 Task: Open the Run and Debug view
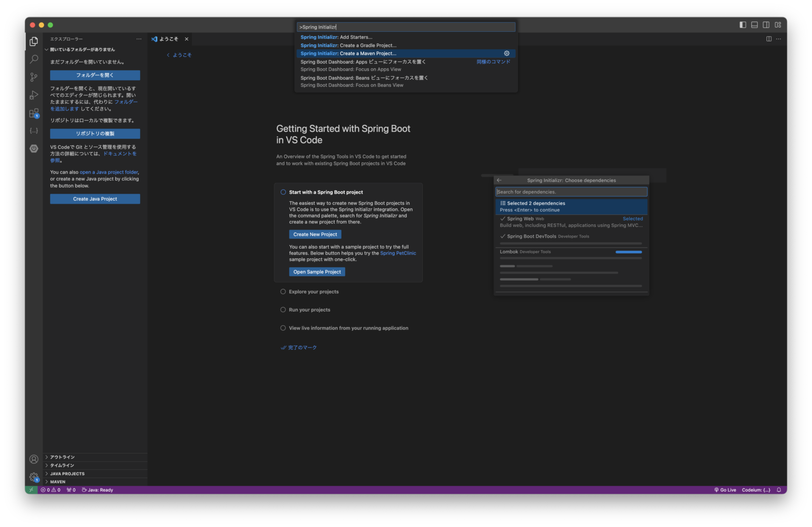point(33,95)
